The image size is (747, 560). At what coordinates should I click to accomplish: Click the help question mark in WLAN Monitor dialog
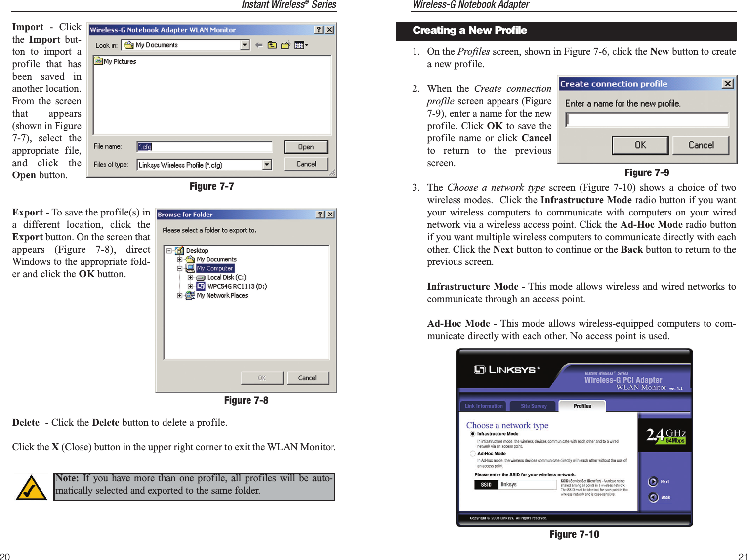click(x=319, y=30)
